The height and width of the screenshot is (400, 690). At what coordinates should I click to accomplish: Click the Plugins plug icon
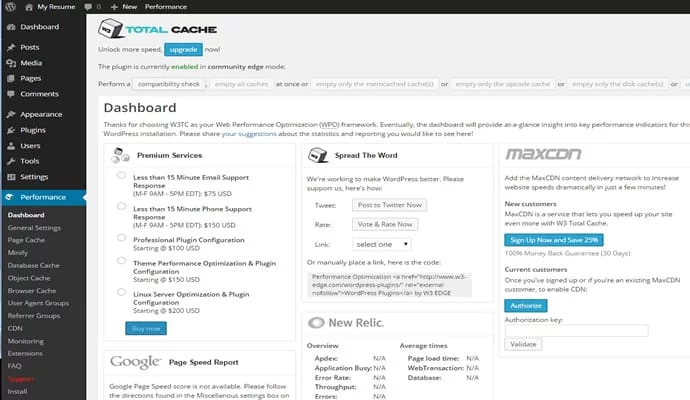pyautogui.click(x=11, y=130)
